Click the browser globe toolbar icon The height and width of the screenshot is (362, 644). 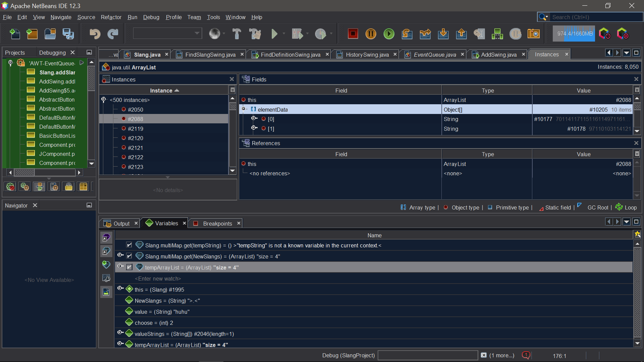[214, 34]
